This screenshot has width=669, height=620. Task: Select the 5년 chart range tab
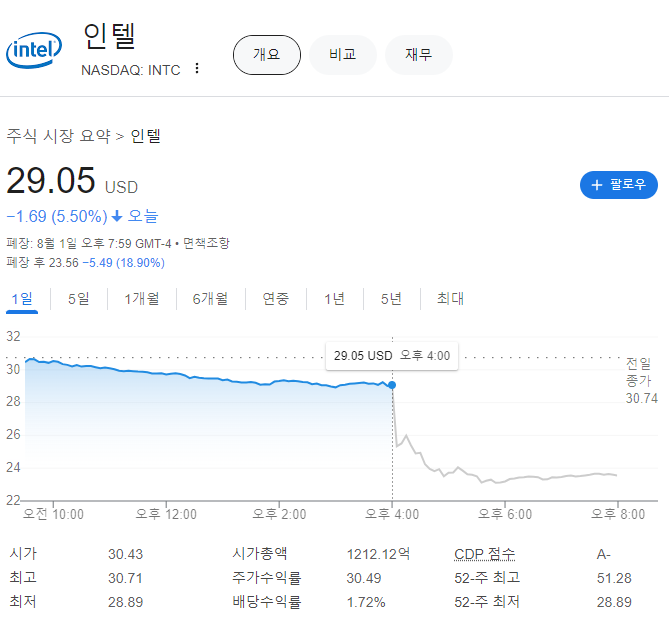(391, 299)
